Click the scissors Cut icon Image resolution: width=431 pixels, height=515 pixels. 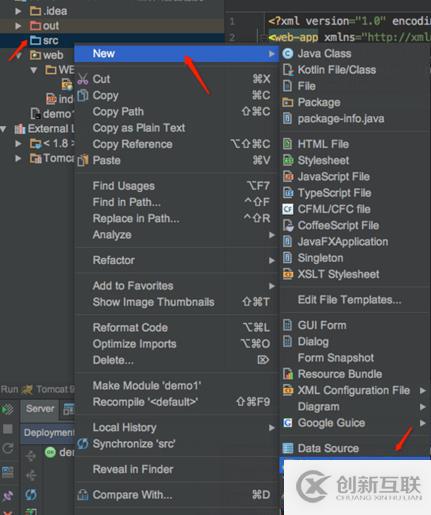83,79
